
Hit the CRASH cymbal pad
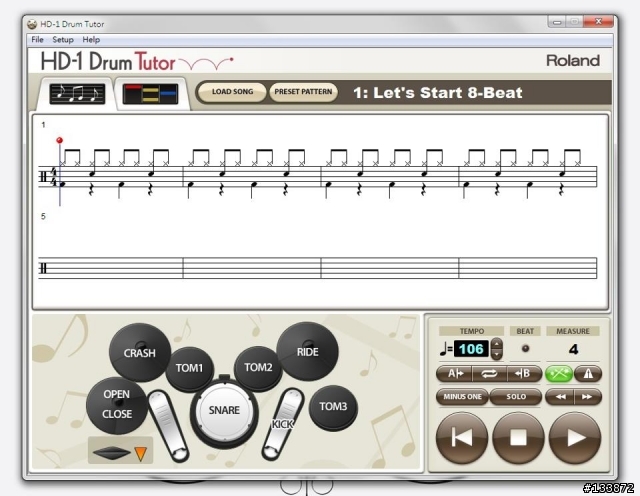click(139, 352)
